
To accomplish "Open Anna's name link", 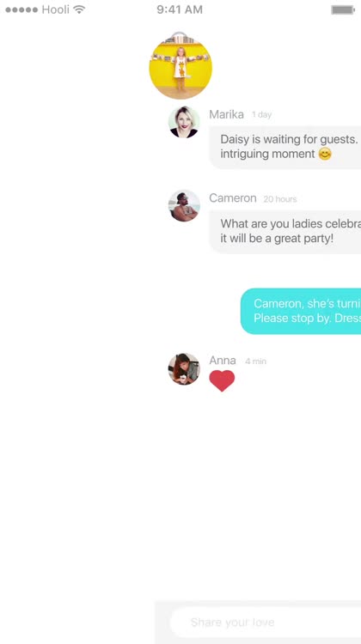I will (x=223, y=360).
